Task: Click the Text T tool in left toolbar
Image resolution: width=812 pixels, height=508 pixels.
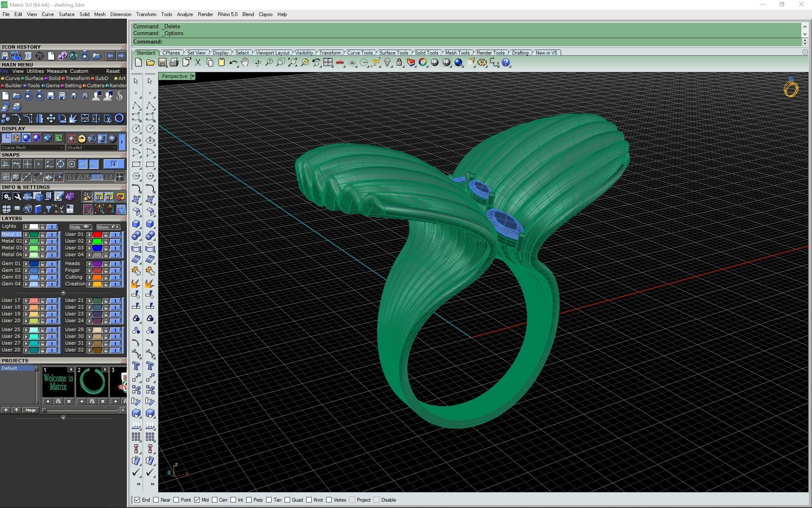Action: [136, 366]
